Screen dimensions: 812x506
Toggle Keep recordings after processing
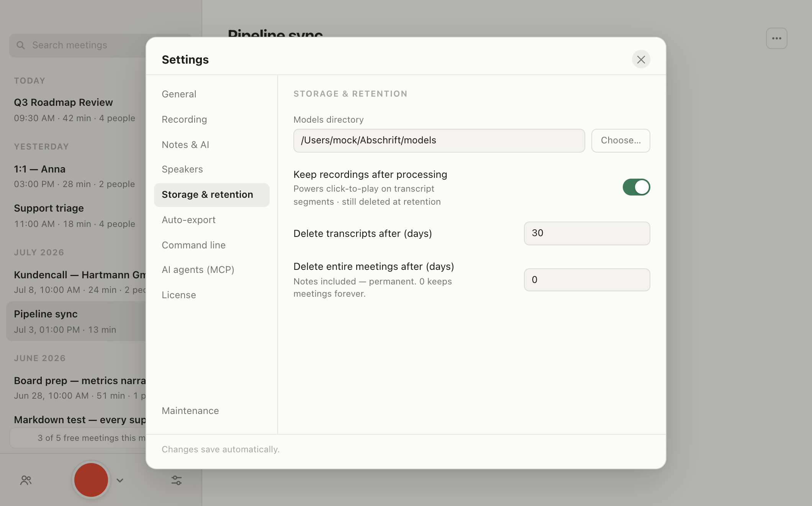[636, 187]
